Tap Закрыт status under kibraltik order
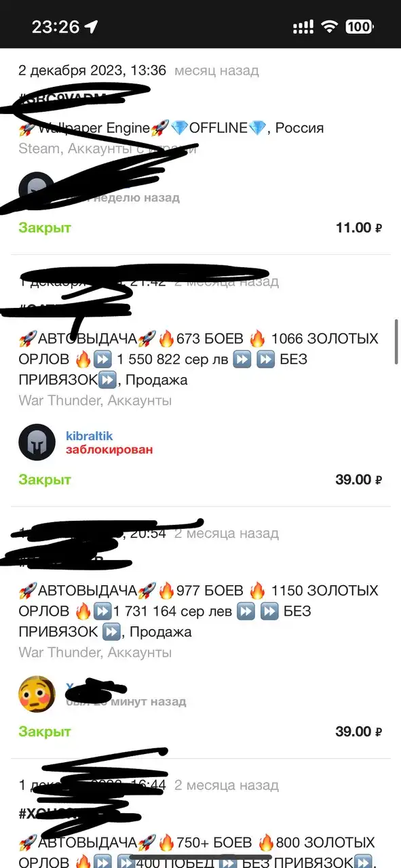The width and height of the screenshot is (401, 868). 45,479
